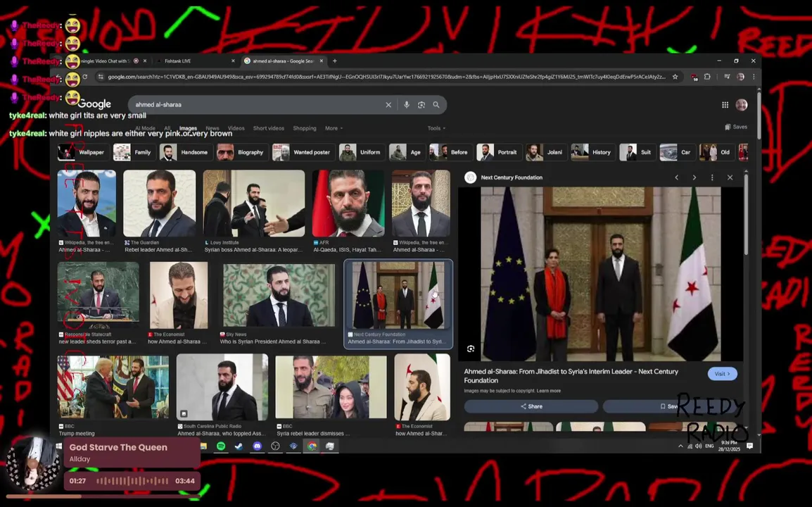Image resolution: width=812 pixels, height=507 pixels.
Task: Open the AFR image result thumbnail
Action: click(348, 204)
